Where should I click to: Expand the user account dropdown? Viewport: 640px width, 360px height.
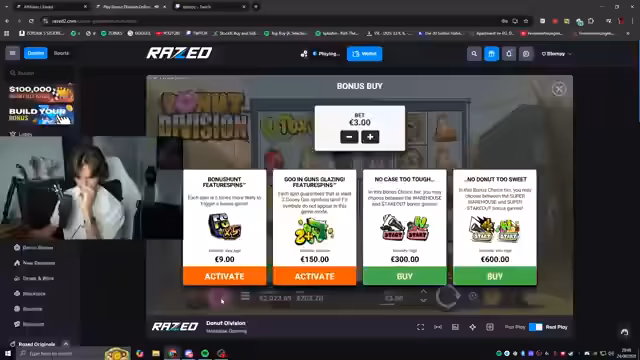tap(556, 53)
